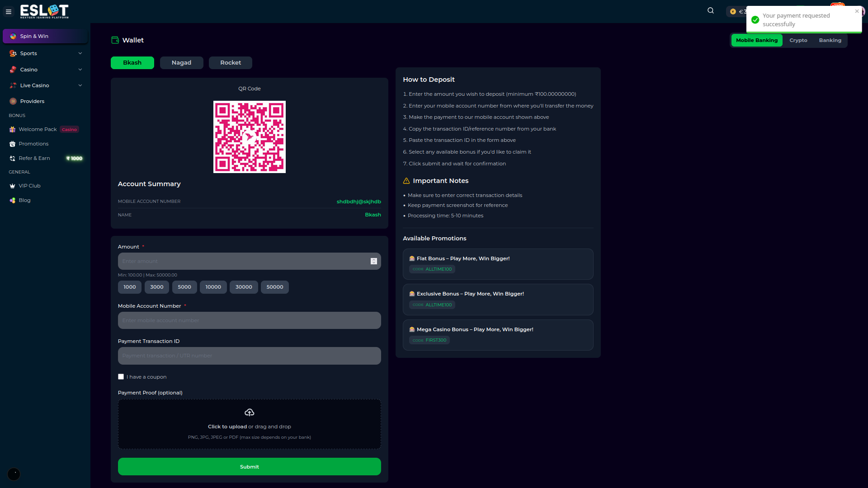Switch to the Crypto tab
868x488 pixels.
798,41
